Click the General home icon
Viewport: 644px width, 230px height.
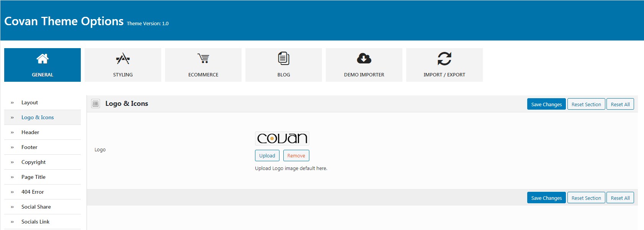point(42,58)
